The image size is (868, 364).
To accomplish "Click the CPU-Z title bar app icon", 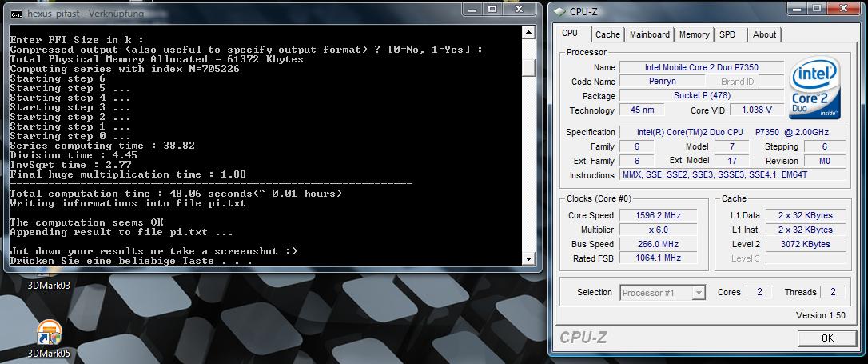I will click(559, 12).
